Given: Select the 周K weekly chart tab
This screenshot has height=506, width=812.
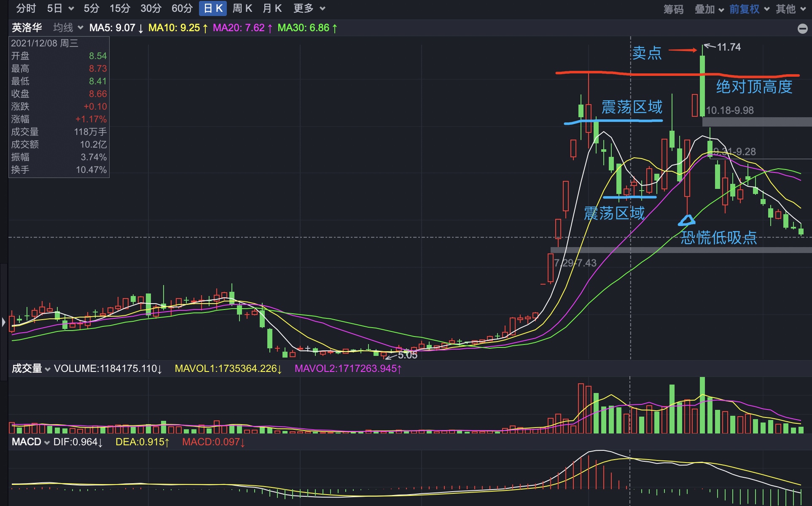Looking at the screenshot, I should coord(242,8).
